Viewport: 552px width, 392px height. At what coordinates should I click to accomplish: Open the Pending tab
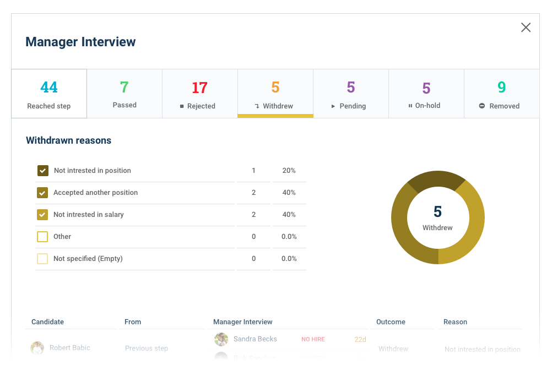click(x=350, y=94)
